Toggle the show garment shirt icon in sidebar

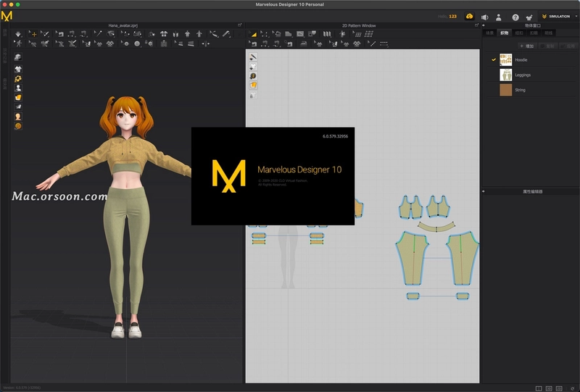pyautogui.click(x=17, y=69)
